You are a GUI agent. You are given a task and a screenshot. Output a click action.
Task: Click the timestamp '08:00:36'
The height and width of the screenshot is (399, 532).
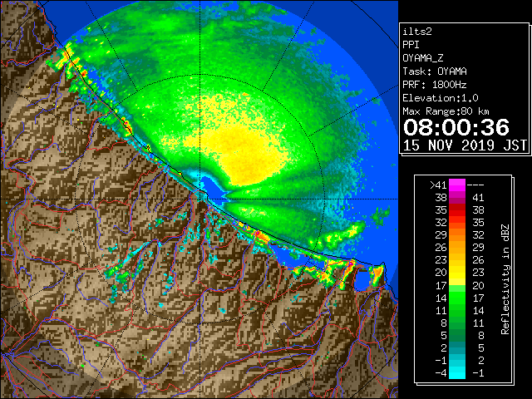pyautogui.click(x=456, y=127)
